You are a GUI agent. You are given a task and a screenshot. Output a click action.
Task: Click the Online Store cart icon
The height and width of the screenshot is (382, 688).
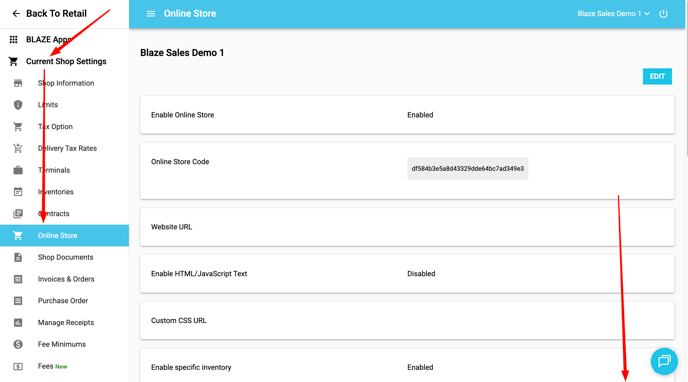(18, 236)
